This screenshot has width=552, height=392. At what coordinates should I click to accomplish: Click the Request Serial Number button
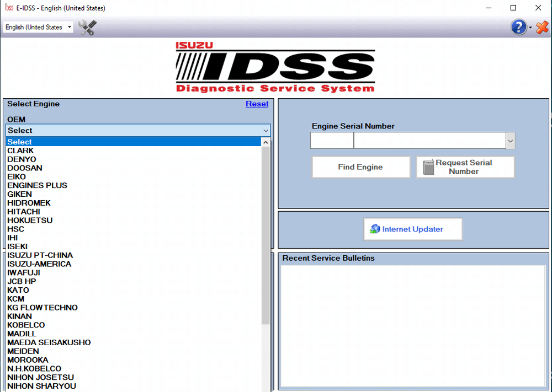465,167
